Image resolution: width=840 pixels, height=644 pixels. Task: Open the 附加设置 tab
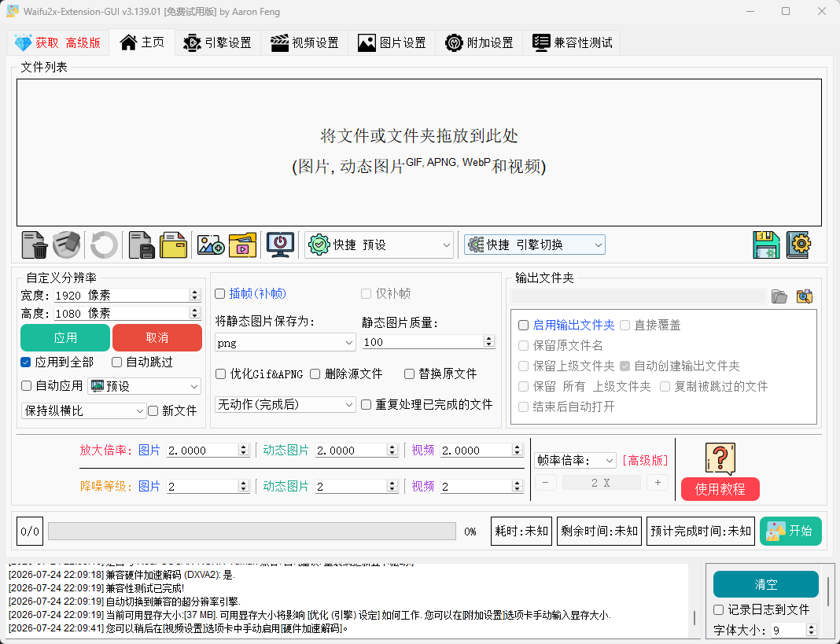(x=479, y=42)
